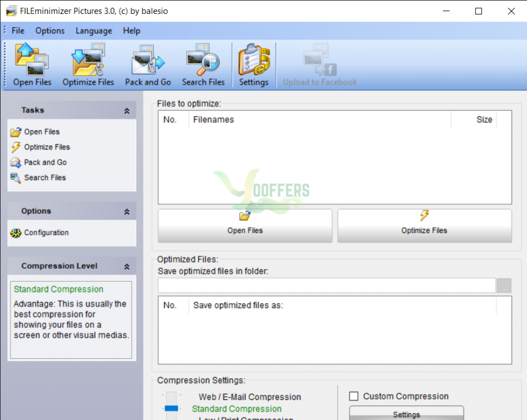Open Configuration in Options panel
527x420 pixels.
pos(40,233)
